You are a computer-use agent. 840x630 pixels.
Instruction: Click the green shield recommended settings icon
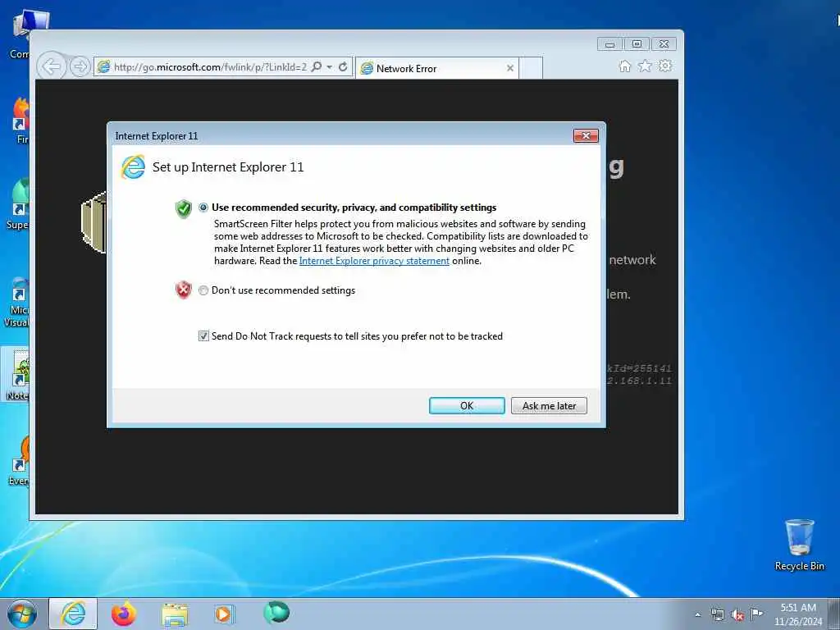(x=183, y=208)
